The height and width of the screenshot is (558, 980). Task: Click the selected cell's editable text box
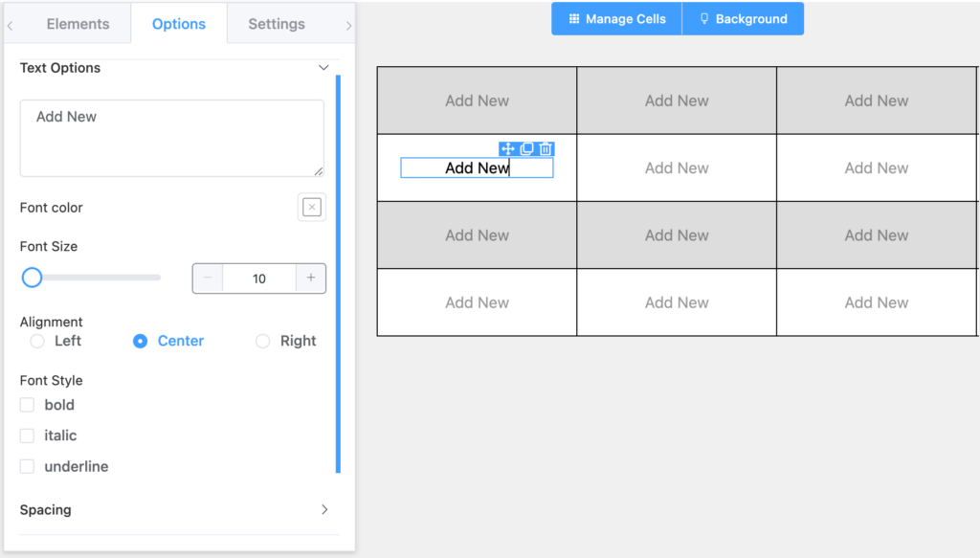click(477, 168)
